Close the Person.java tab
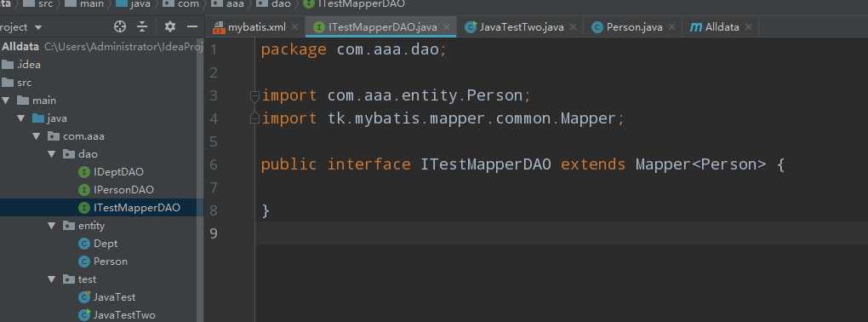868x322 pixels. tap(671, 26)
